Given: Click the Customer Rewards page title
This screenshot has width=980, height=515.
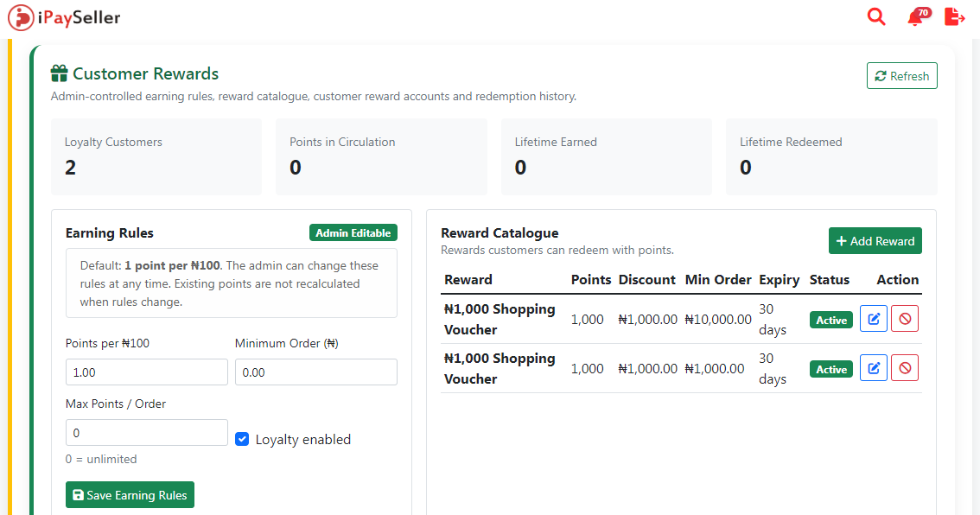Looking at the screenshot, I should pyautogui.click(x=146, y=73).
